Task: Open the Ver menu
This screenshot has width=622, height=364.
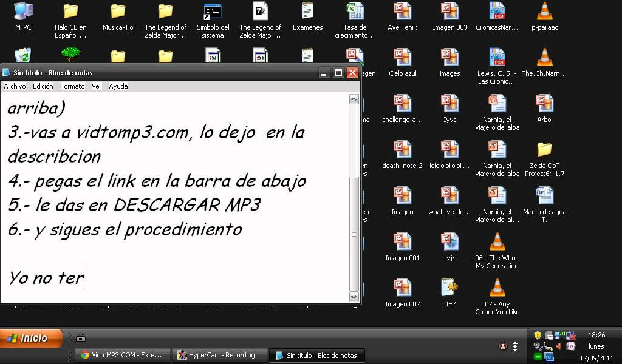Action: pos(97,86)
